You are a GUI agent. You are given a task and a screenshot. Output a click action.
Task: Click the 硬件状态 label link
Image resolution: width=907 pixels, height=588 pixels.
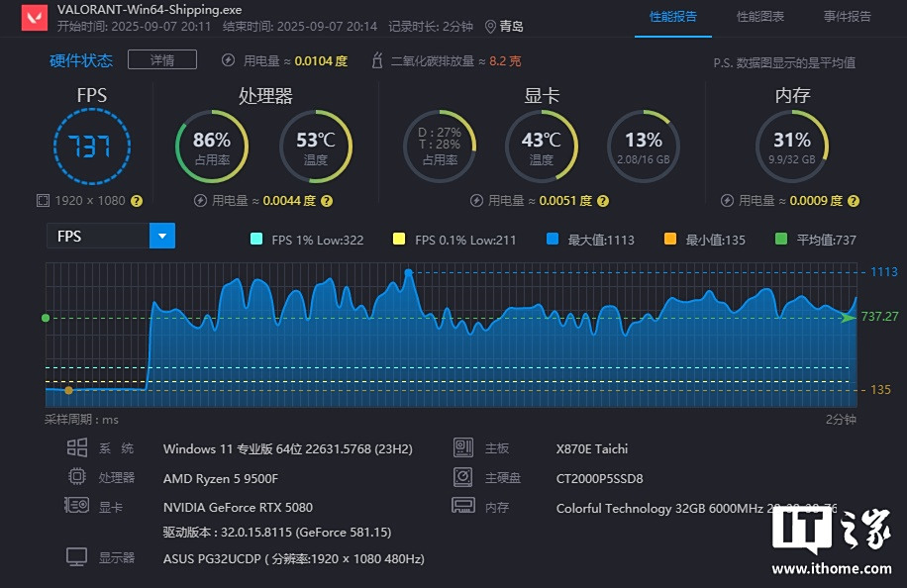[81, 60]
